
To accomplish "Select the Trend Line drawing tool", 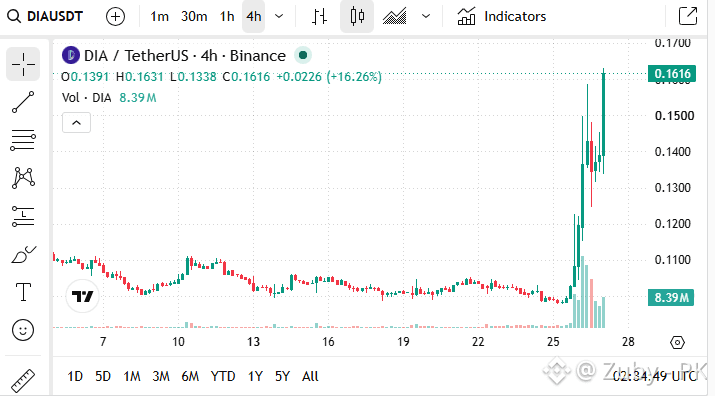I will click(x=23, y=102).
